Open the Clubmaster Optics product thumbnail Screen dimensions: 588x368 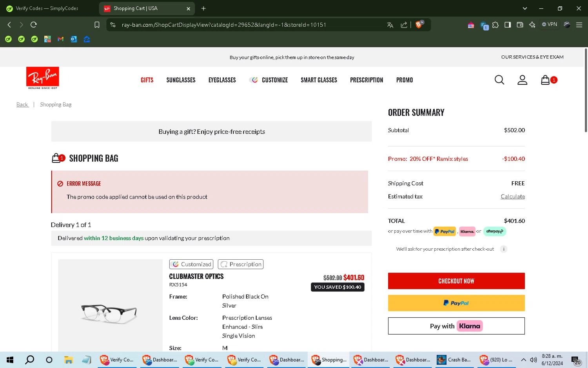110,305
